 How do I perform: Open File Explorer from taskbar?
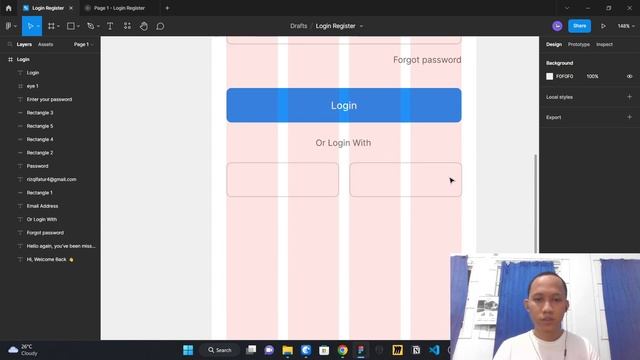(287, 350)
